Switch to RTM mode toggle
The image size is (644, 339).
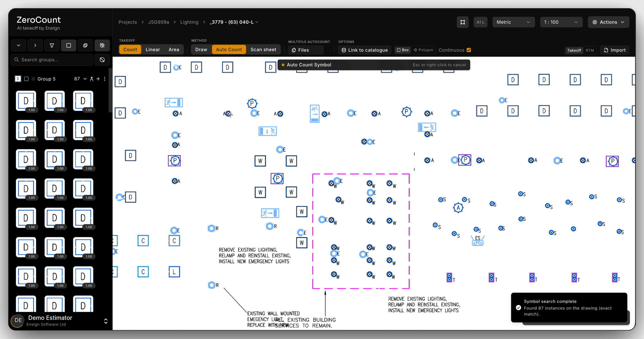[x=590, y=50]
